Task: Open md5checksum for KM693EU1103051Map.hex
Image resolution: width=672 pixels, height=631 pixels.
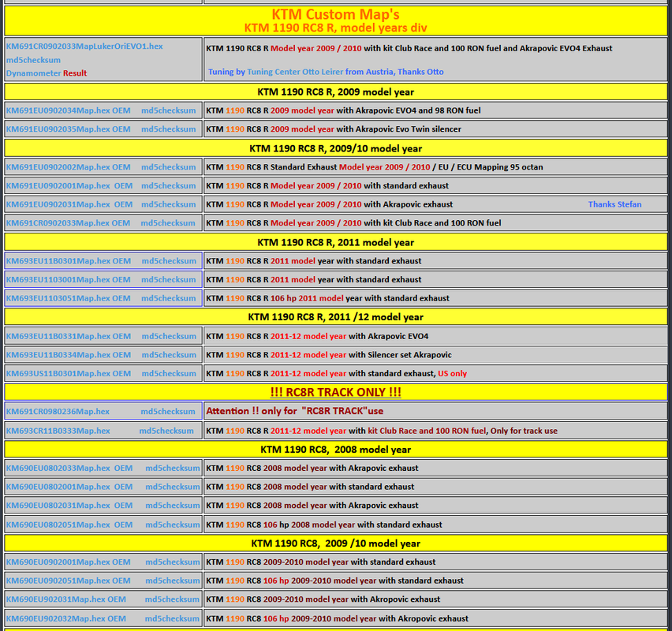Action: coord(169,298)
